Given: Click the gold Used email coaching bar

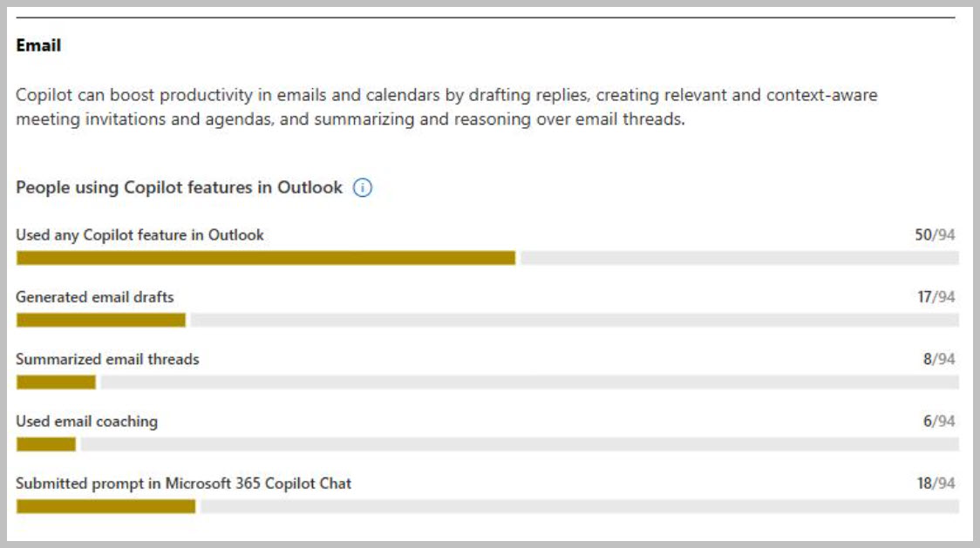Looking at the screenshot, I should [x=46, y=444].
